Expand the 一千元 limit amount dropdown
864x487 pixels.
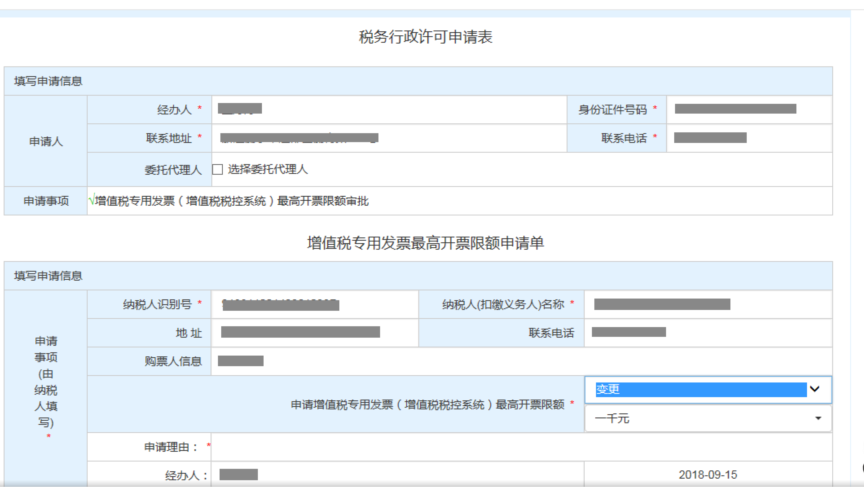tap(707, 419)
